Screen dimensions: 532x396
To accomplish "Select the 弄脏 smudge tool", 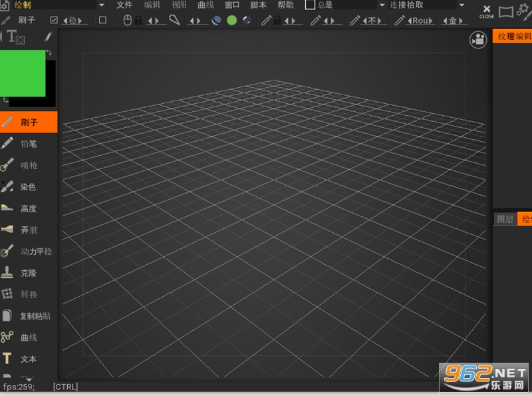I will click(29, 230).
